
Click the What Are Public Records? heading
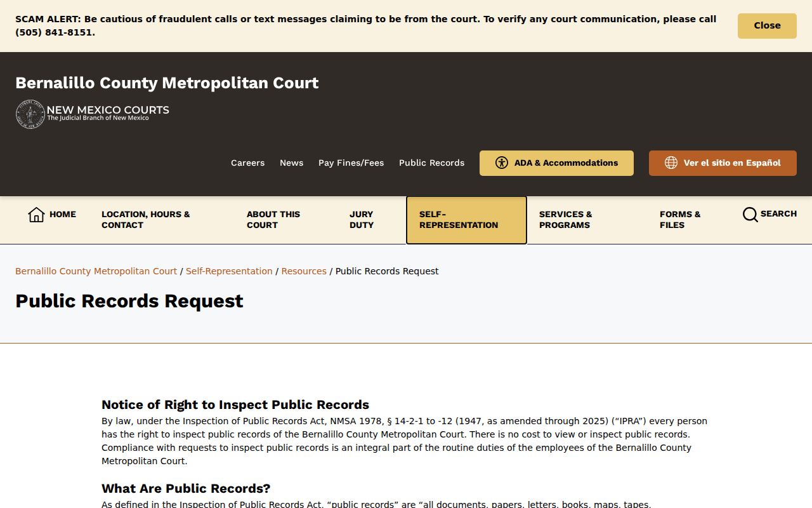tap(186, 489)
